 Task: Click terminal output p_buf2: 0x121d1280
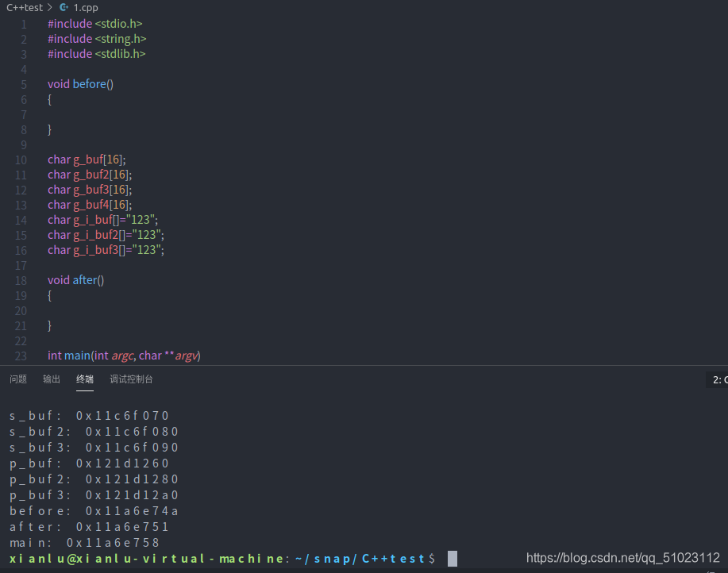(94, 479)
